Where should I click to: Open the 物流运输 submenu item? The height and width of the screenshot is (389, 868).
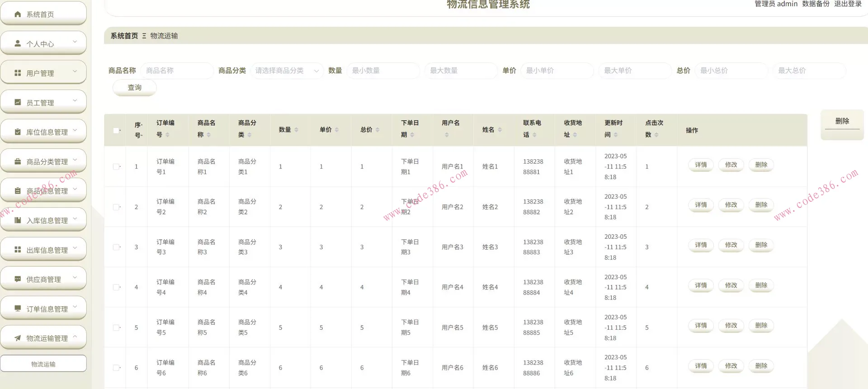43,364
